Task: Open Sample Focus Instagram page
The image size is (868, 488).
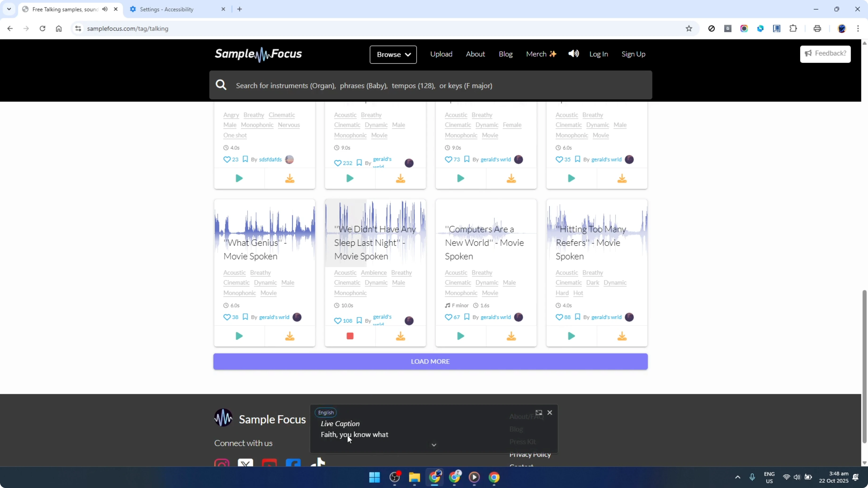Action: tap(222, 463)
